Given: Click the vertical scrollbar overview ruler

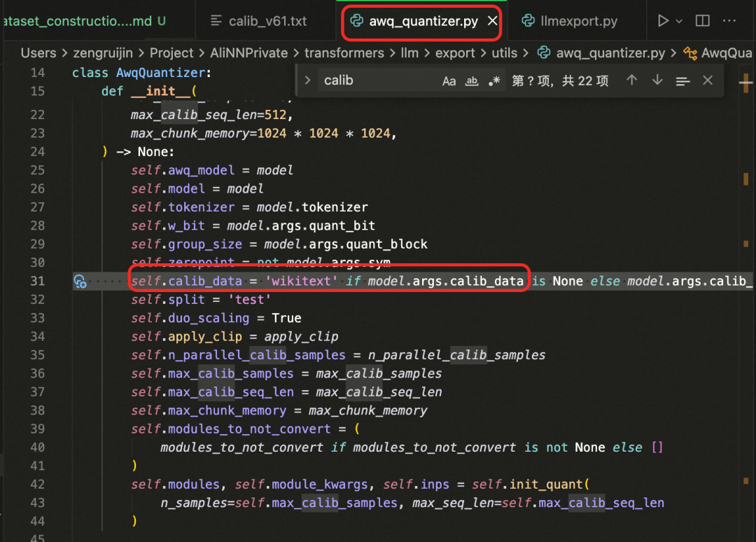Looking at the screenshot, I should [746, 304].
